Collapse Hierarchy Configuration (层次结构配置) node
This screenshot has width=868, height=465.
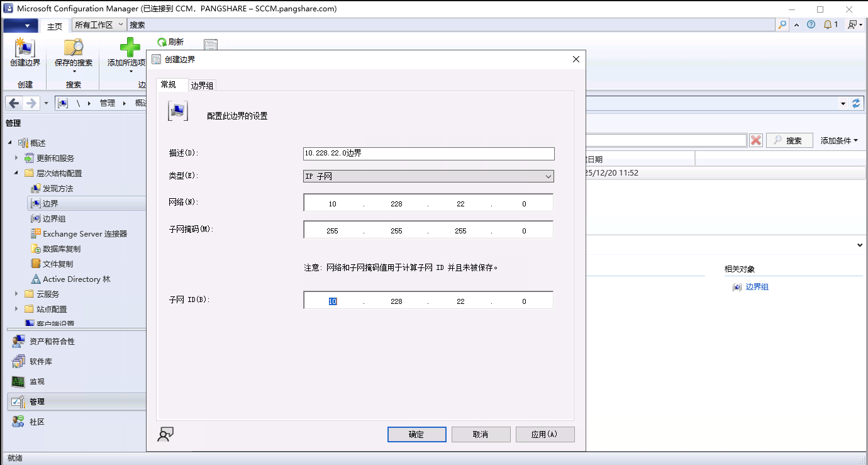(16, 173)
